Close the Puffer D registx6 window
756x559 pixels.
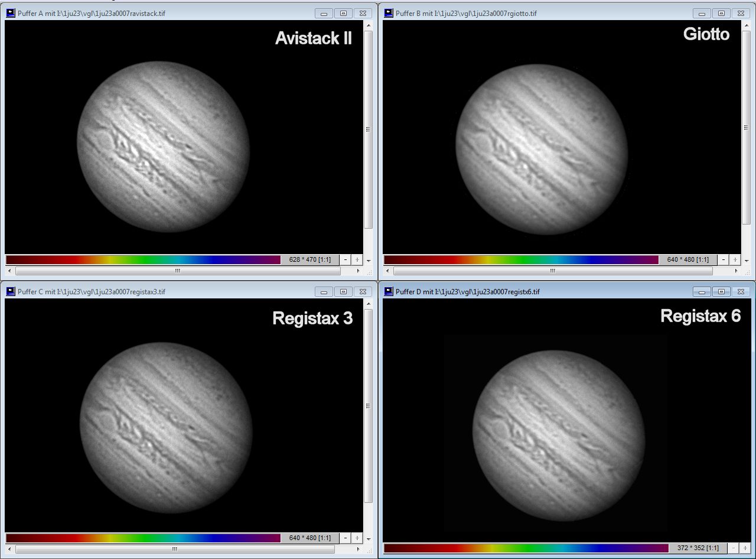click(x=741, y=291)
